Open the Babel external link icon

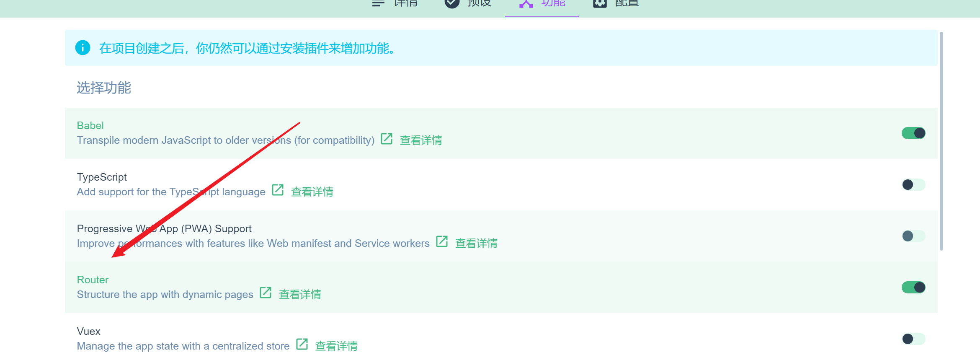tap(387, 139)
